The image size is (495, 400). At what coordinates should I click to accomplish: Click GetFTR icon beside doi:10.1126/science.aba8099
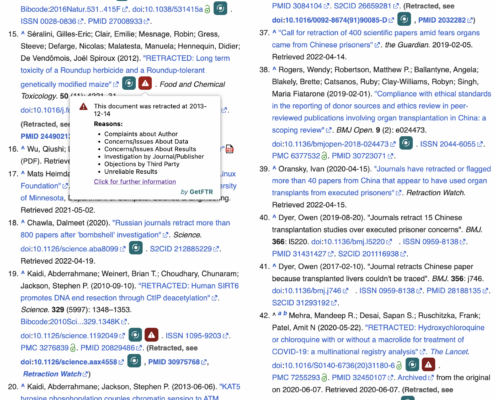136,248
